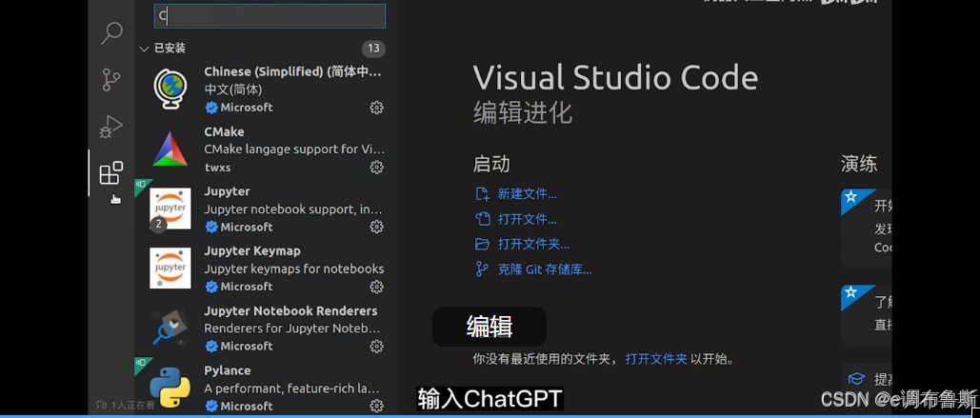Click the Jupyter Notebook Renderers logo
Image resolution: width=980 pixels, height=418 pixels.
[x=170, y=328]
